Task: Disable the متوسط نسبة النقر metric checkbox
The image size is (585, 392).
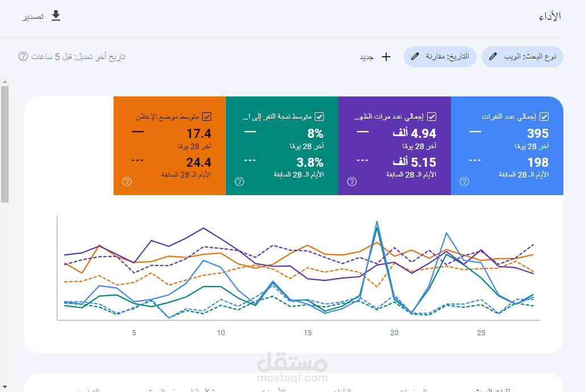Action: (x=320, y=116)
